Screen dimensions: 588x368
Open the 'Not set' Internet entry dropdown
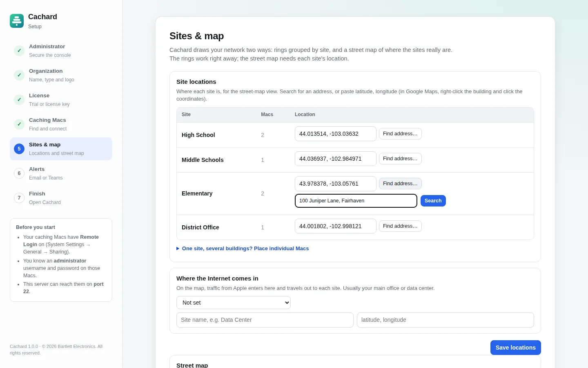click(234, 303)
